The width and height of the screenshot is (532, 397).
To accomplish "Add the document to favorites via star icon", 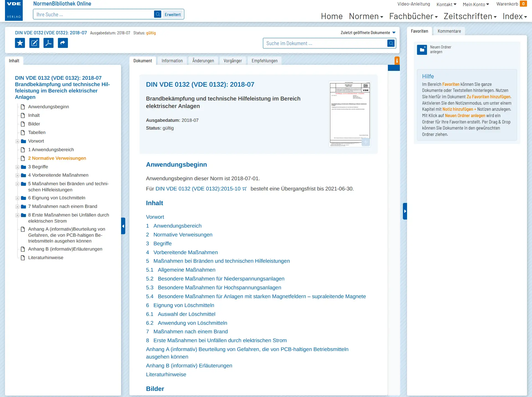I will pos(20,43).
